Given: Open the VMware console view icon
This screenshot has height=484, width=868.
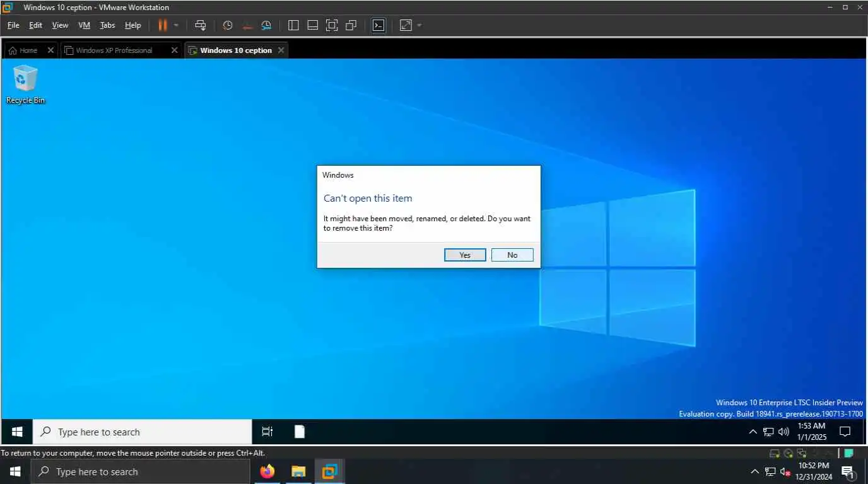Looking at the screenshot, I should coord(378,25).
